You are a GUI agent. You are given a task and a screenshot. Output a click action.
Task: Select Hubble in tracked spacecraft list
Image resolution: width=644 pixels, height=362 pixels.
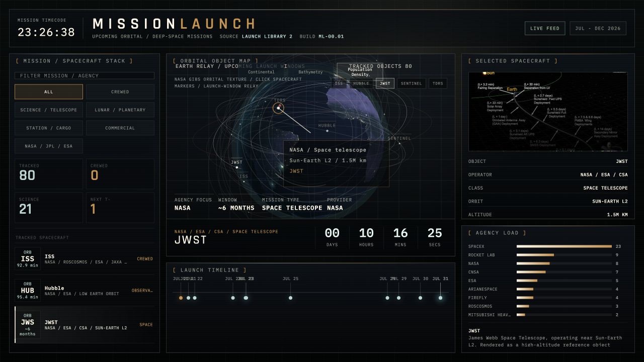pos(85,291)
